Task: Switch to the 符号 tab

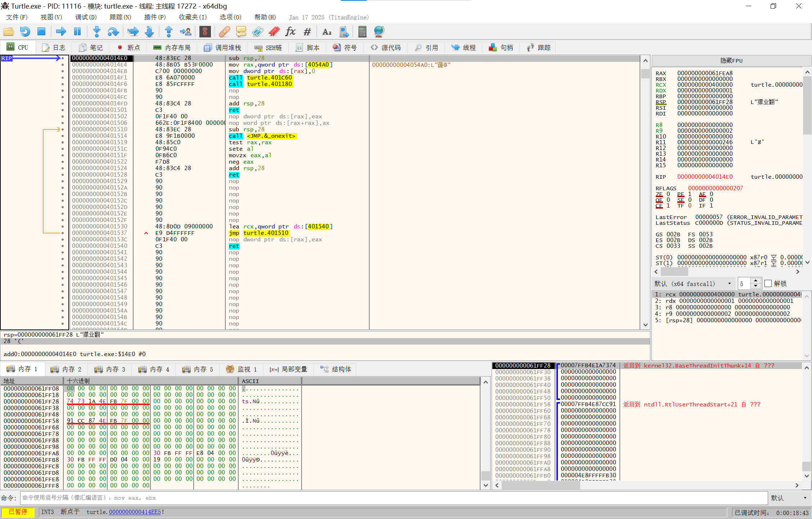Action: (x=345, y=47)
